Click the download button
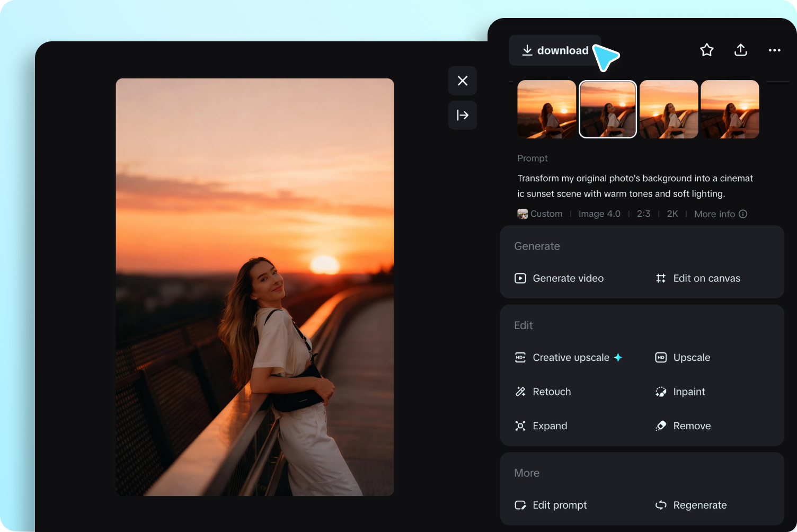This screenshot has height=532, width=797. click(x=555, y=50)
